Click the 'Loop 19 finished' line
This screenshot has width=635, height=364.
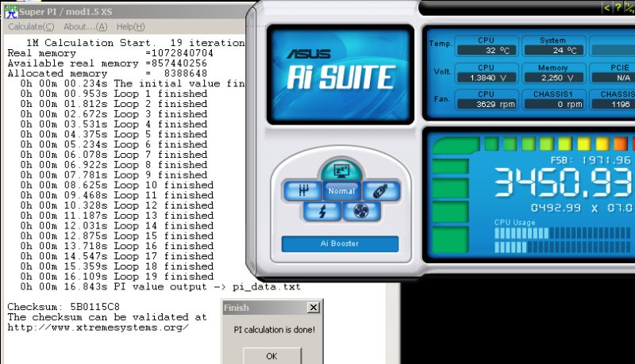point(117,277)
